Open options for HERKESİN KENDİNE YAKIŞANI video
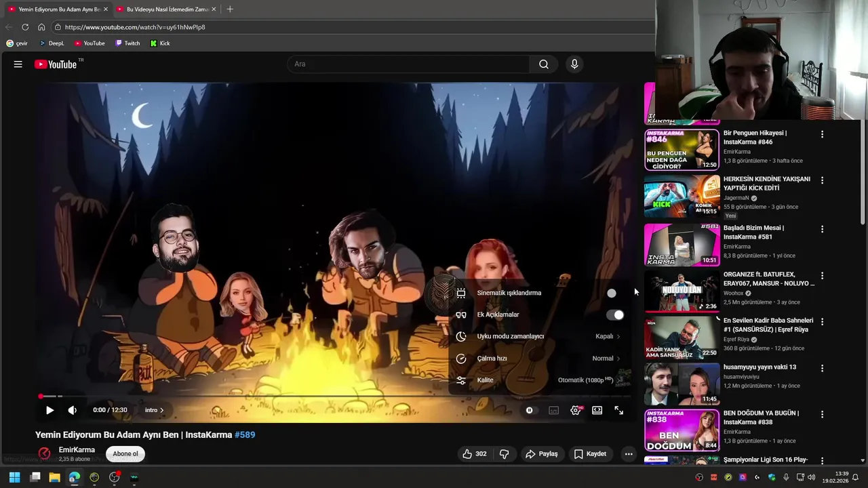 click(x=822, y=180)
